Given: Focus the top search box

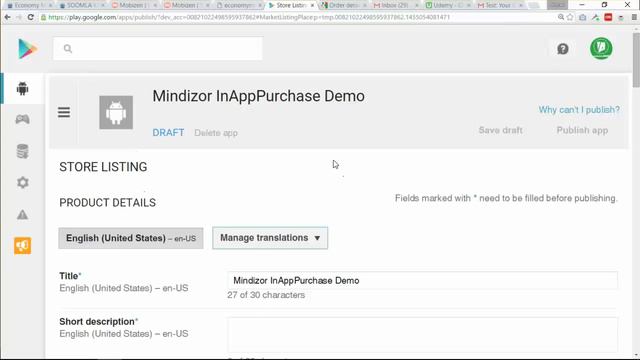Looking at the screenshot, I should point(158,49).
